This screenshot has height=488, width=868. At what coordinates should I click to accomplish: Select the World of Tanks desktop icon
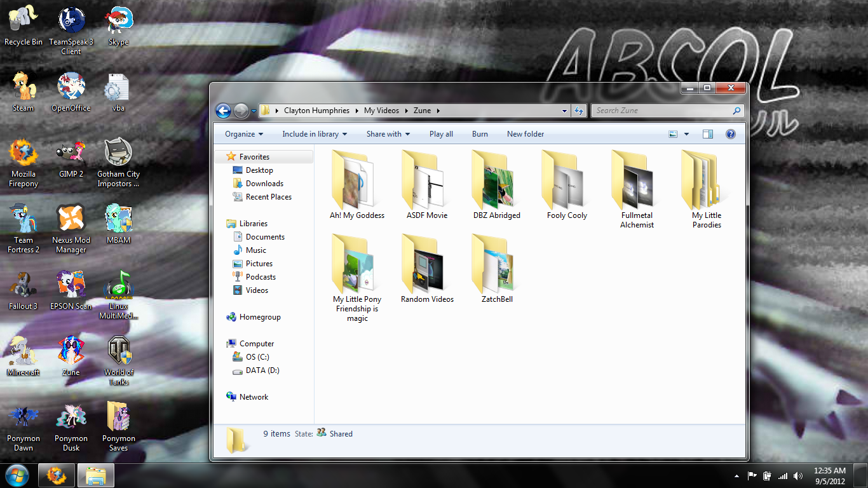pyautogui.click(x=119, y=361)
